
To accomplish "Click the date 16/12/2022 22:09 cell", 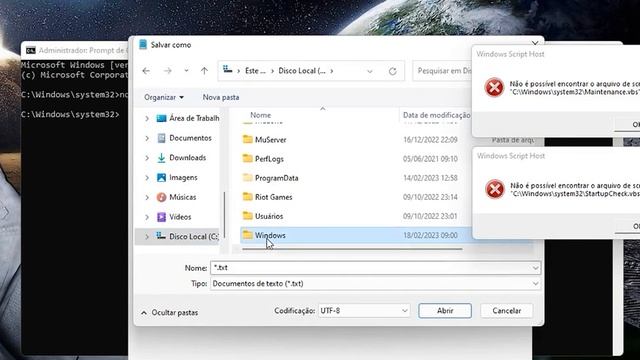I will [430, 140].
